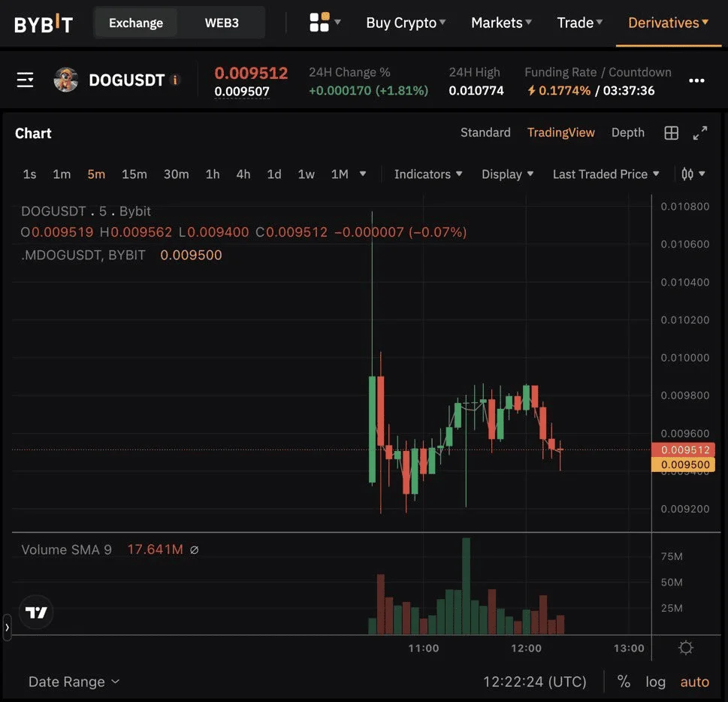The height and width of the screenshot is (702, 728).
Task: Open candlestick chart type icon
Action: point(687,174)
